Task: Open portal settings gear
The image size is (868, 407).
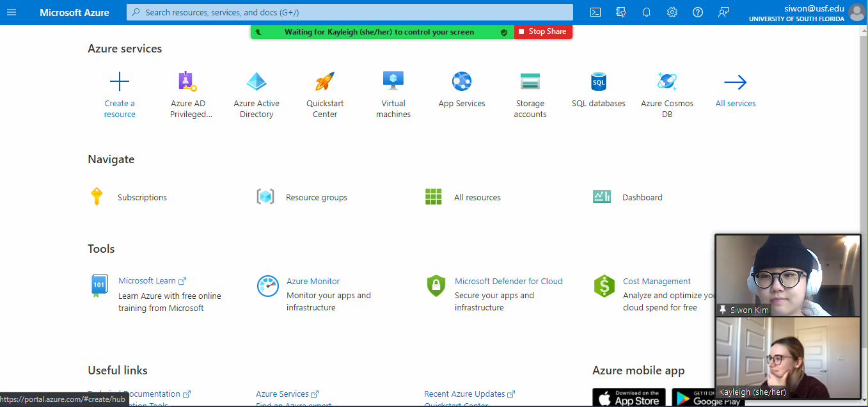Action: click(672, 12)
